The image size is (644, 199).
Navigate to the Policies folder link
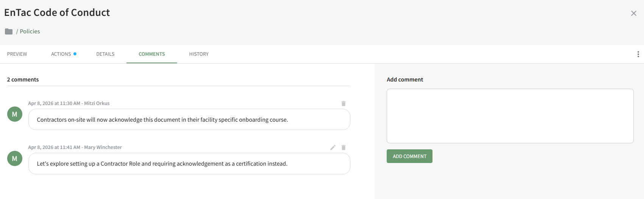30,31
